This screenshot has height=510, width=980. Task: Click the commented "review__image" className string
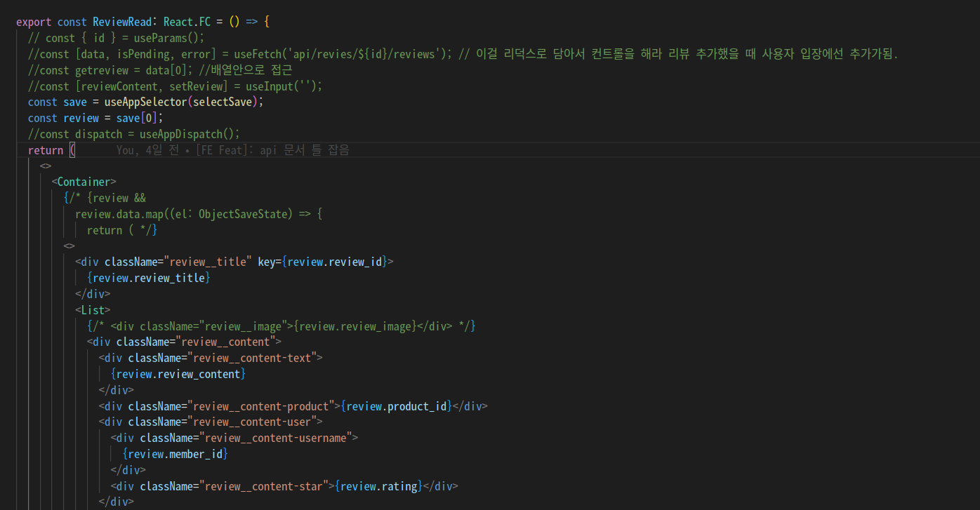pyautogui.click(x=245, y=326)
